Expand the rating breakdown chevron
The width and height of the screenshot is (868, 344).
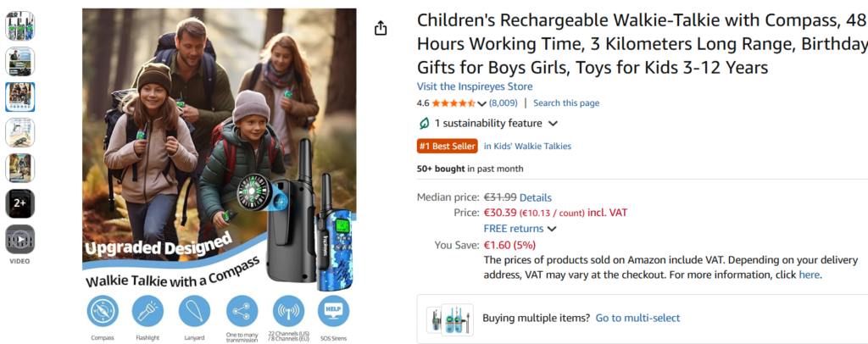pos(482,104)
